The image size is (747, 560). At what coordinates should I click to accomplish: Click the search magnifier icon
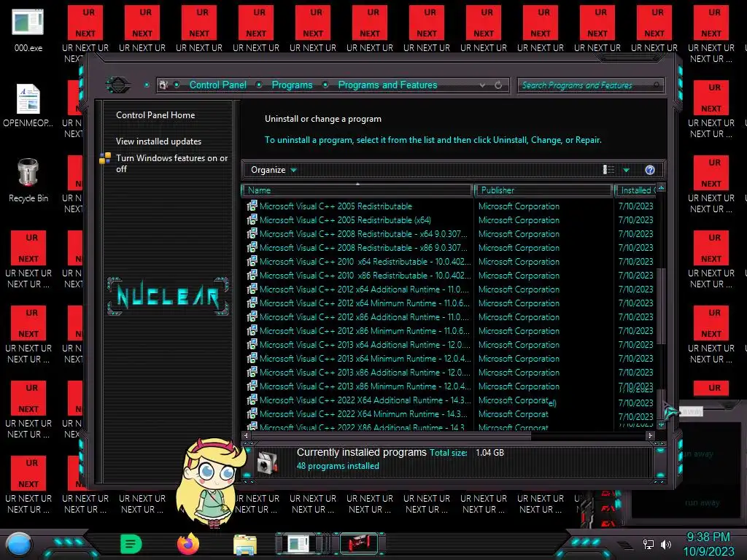coord(657,85)
